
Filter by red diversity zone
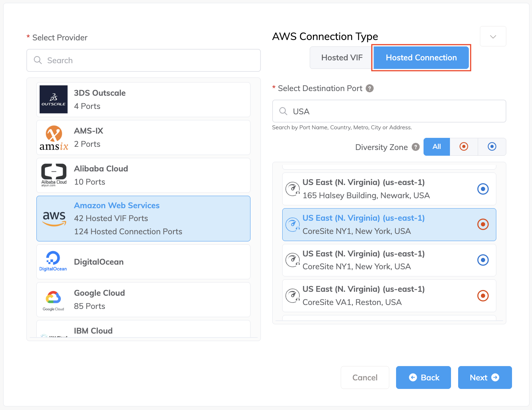(x=464, y=146)
